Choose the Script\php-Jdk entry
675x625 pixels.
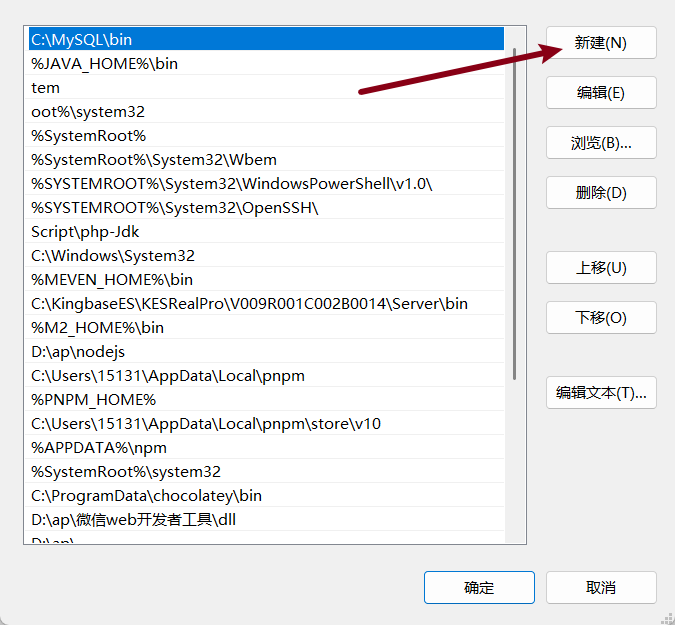click(x=85, y=232)
